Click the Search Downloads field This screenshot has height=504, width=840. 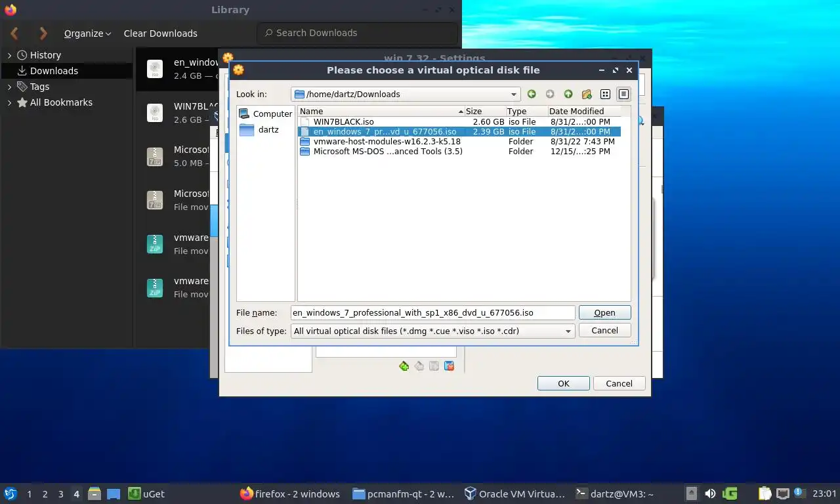357,33
